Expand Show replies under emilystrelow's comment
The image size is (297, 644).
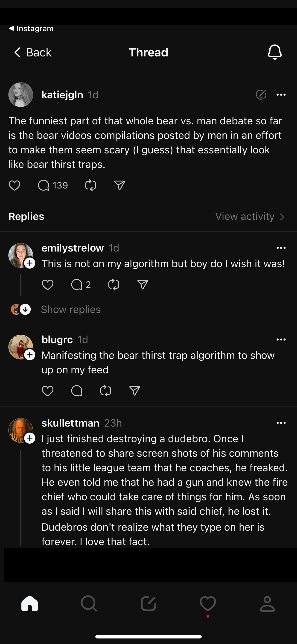click(71, 310)
